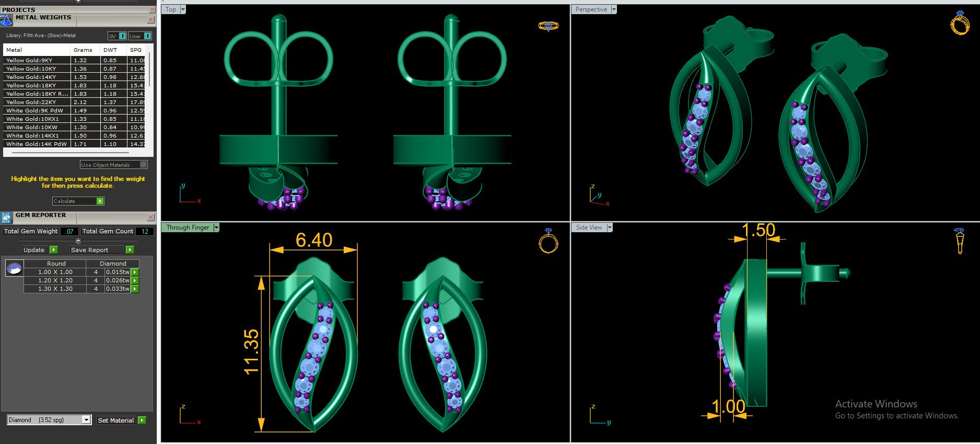Click the Gem Reporter panel icon
The image size is (980, 444).
[x=6, y=218]
